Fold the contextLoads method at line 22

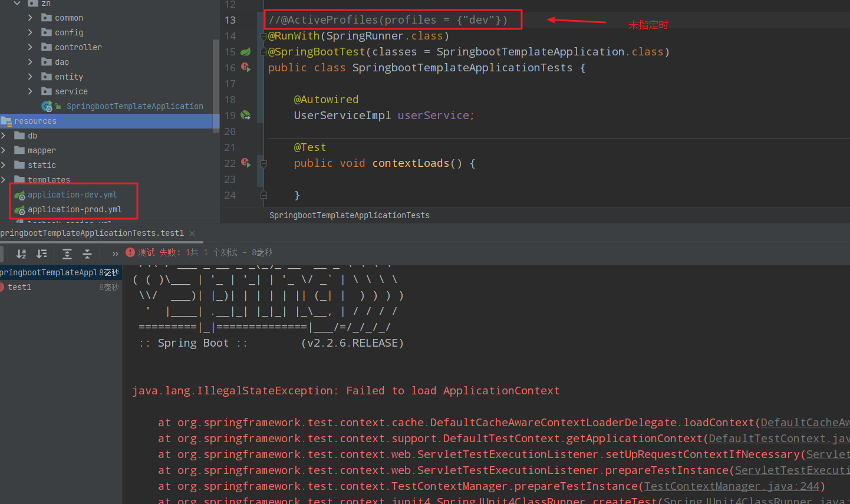263,164
